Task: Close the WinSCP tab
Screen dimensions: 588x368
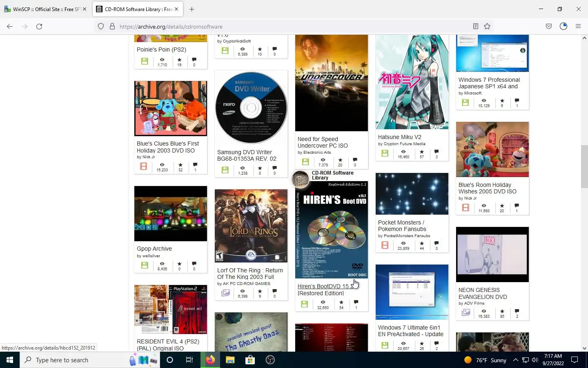Action: click(85, 9)
